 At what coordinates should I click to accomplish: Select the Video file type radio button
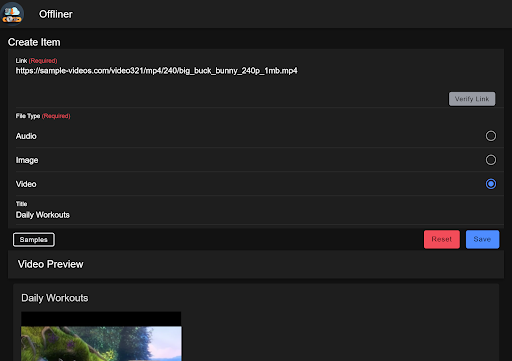pos(491,184)
